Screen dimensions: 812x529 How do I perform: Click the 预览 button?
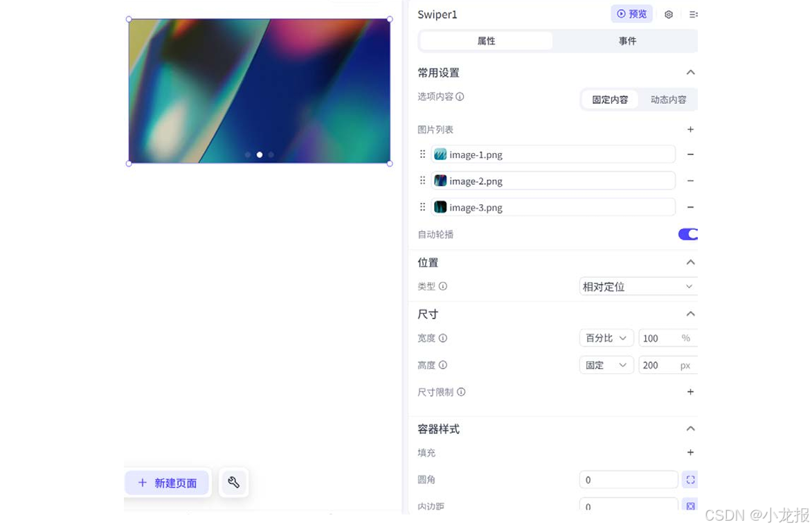tap(631, 14)
